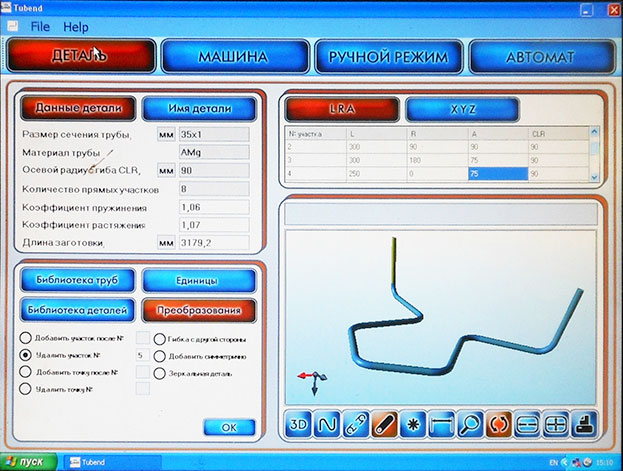This screenshot has height=471, width=623.
Task: Choose 'Удалить точку №' radio button
Action: [25, 389]
